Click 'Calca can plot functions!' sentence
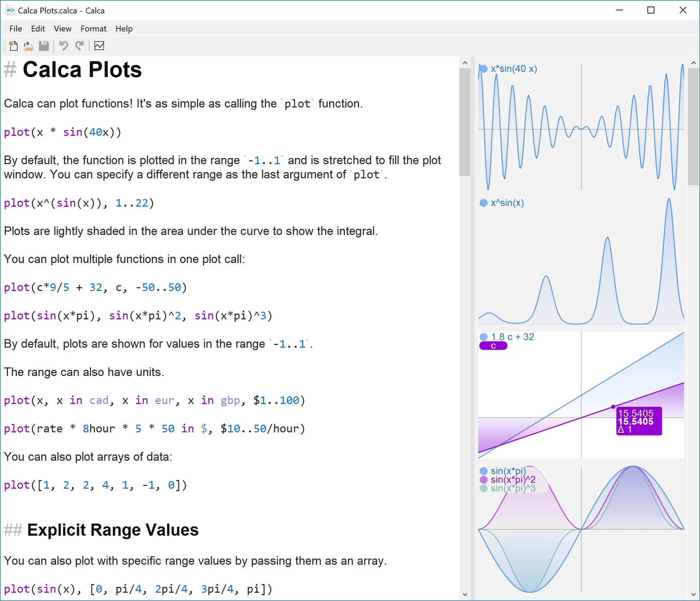700x601 pixels. tap(184, 103)
